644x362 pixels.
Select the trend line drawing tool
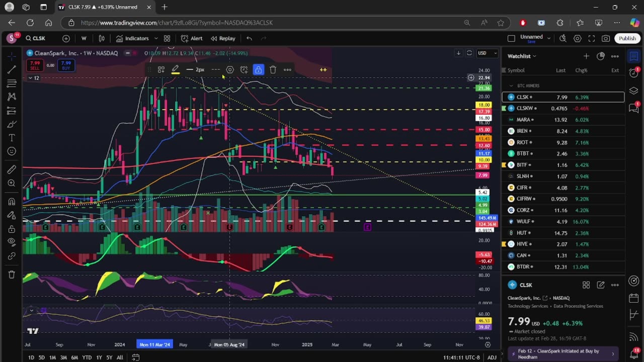click(x=12, y=69)
